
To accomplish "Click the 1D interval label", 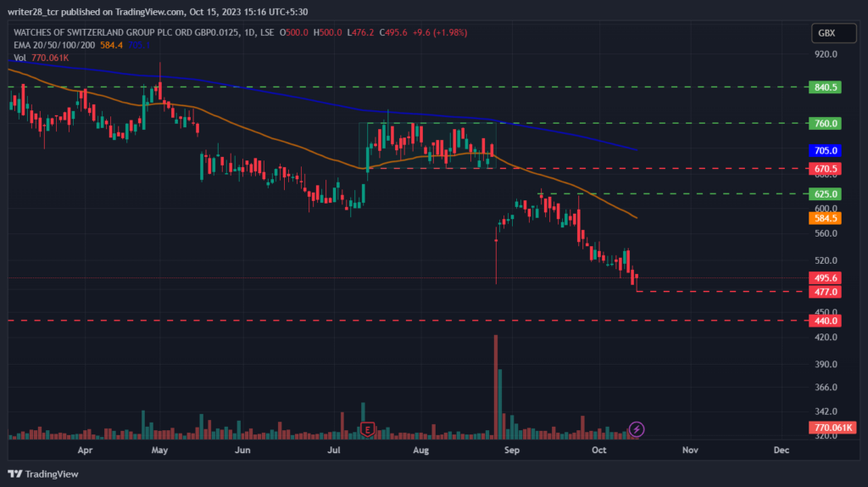I will tap(250, 33).
